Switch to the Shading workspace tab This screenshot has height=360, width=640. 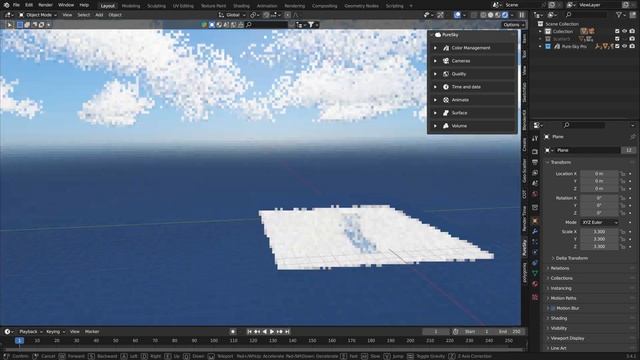[x=241, y=6]
